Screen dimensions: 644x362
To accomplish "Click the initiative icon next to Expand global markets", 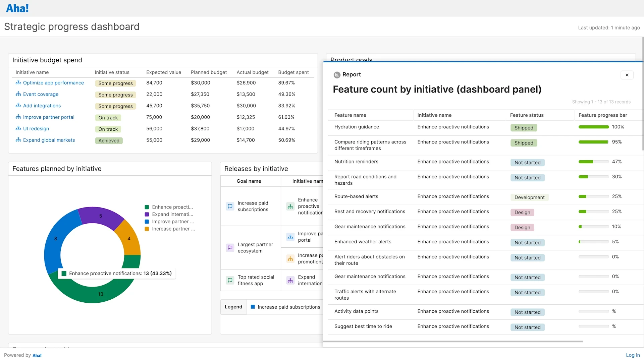I will click(18, 140).
